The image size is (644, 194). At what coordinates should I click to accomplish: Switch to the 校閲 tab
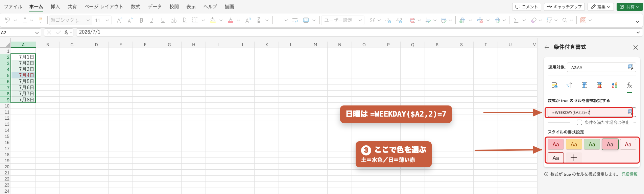(174, 7)
